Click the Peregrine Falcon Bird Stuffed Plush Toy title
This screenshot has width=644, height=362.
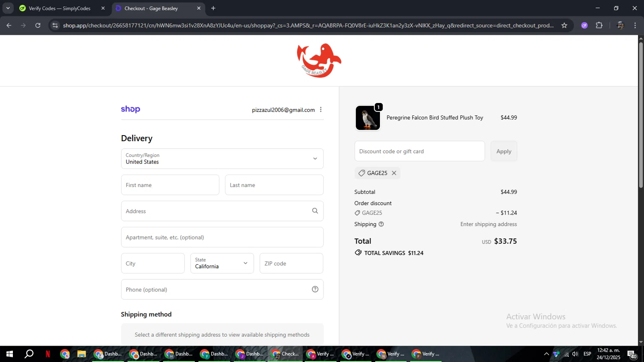click(x=434, y=118)
